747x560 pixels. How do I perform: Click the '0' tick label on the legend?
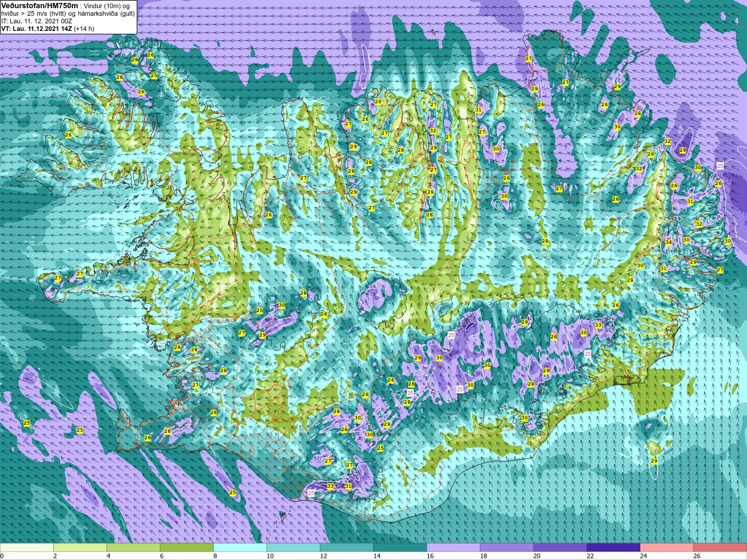coord(2,556)
